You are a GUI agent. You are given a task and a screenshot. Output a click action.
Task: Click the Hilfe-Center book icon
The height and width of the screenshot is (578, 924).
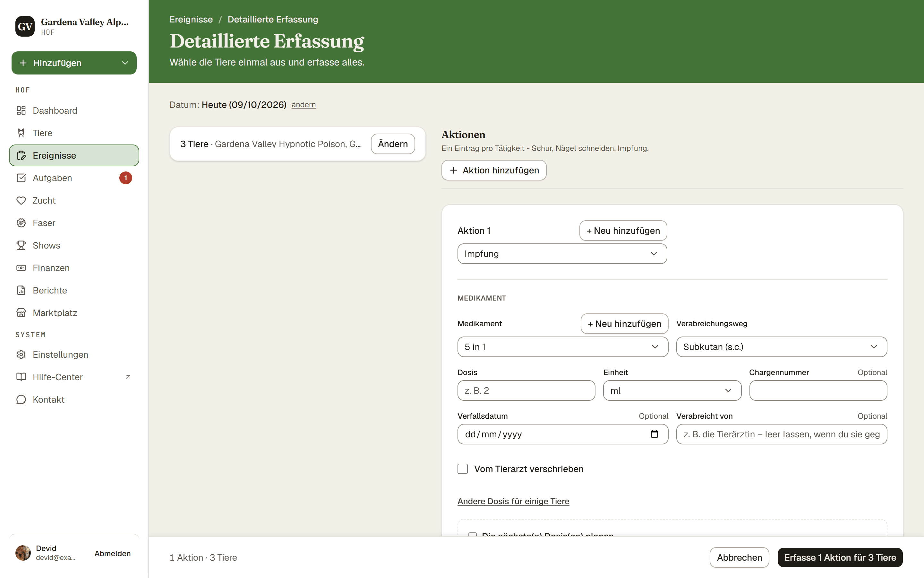21,377
